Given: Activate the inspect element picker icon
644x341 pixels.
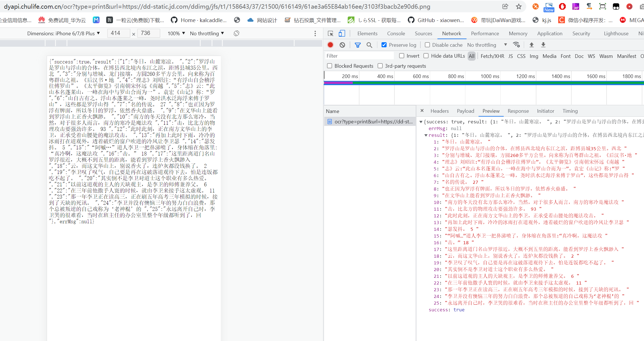Looking at the screenshot, I should coord(331,34).
